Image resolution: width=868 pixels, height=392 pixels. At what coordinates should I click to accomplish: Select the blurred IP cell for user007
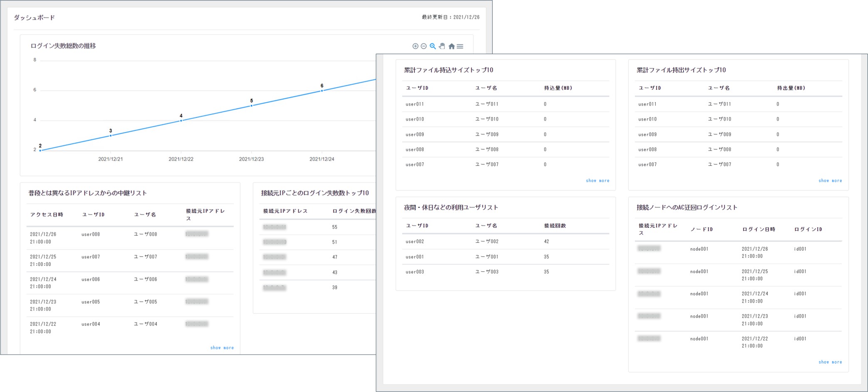point(197,256)
